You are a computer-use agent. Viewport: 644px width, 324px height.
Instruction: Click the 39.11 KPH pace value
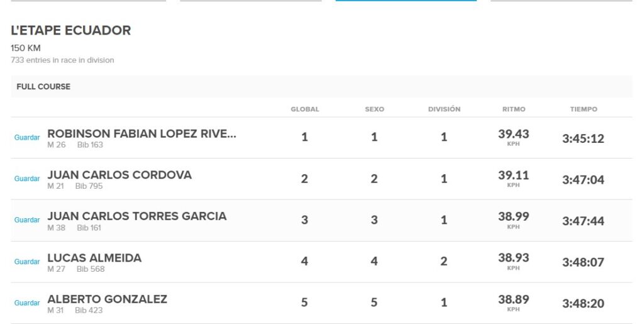click(513, 179)
